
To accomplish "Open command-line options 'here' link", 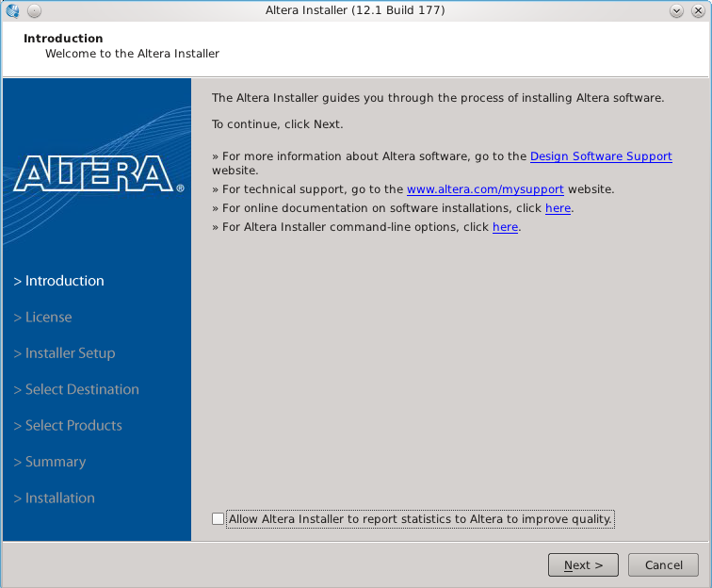I will 505,227.
